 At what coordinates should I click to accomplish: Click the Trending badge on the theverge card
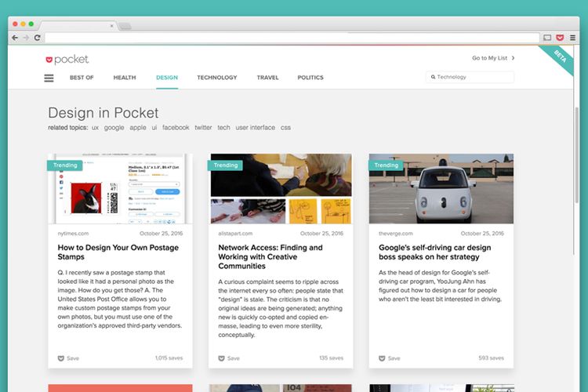click(386, 165)
